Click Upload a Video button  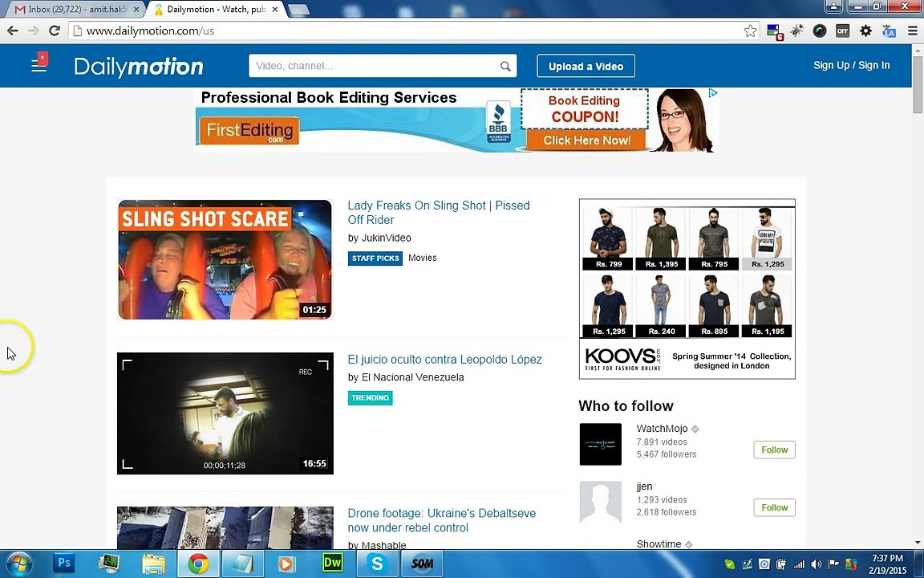click(x=586, y=66)
